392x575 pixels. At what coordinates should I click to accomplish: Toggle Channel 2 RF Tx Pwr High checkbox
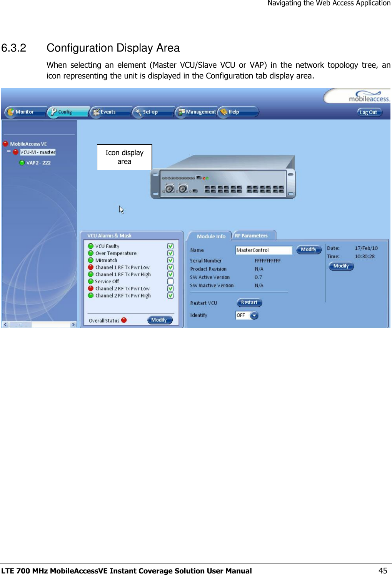click(x=170, y=296)
